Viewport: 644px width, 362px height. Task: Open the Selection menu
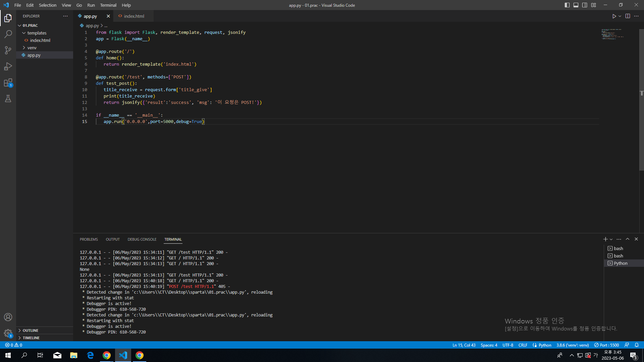point(48,5)
